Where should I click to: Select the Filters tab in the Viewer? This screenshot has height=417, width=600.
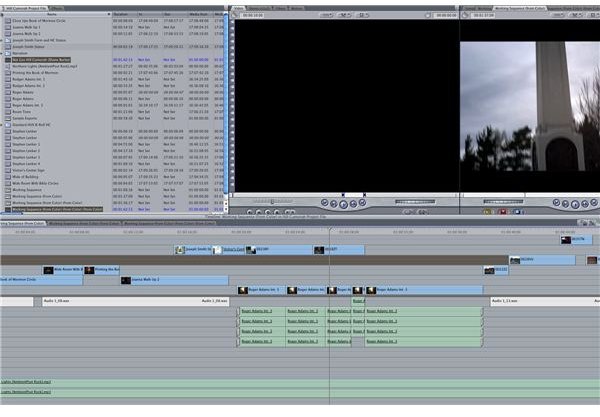(280, 8)
